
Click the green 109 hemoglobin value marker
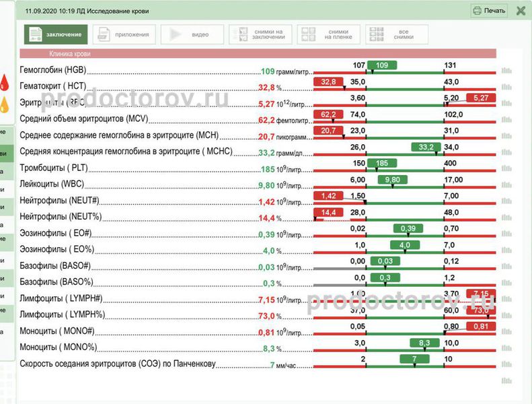click(382, 65)
